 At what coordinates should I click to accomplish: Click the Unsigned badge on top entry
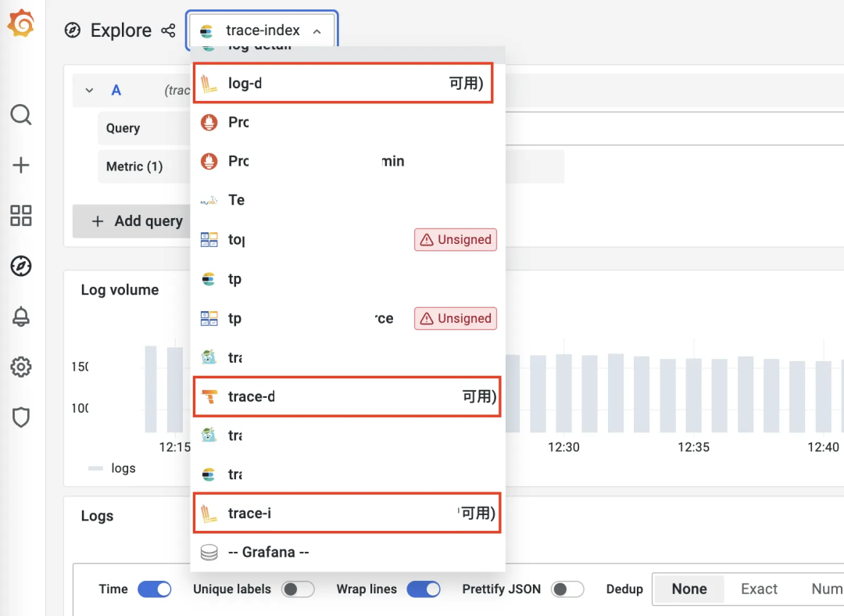pos(456,240)
